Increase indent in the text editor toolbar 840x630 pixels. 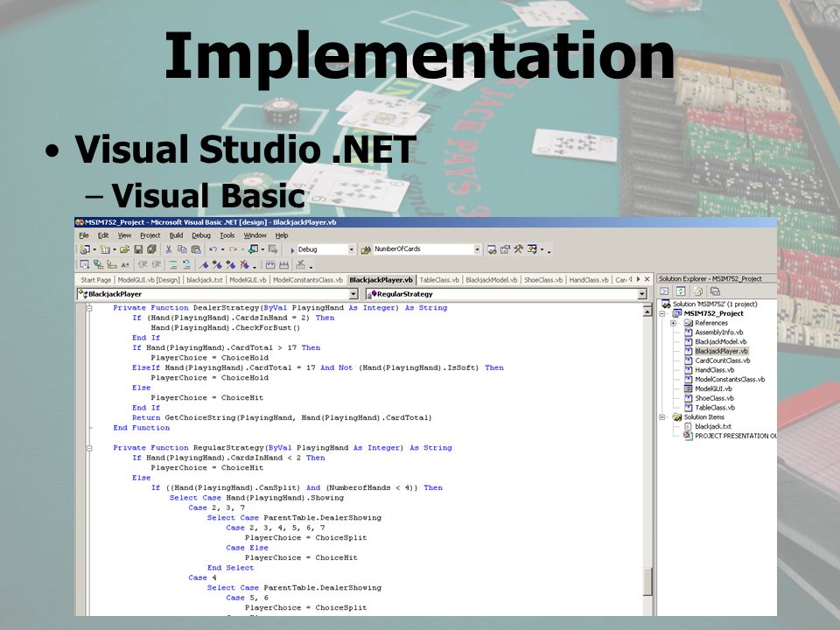pyautogui.click(x=156, y=264)
